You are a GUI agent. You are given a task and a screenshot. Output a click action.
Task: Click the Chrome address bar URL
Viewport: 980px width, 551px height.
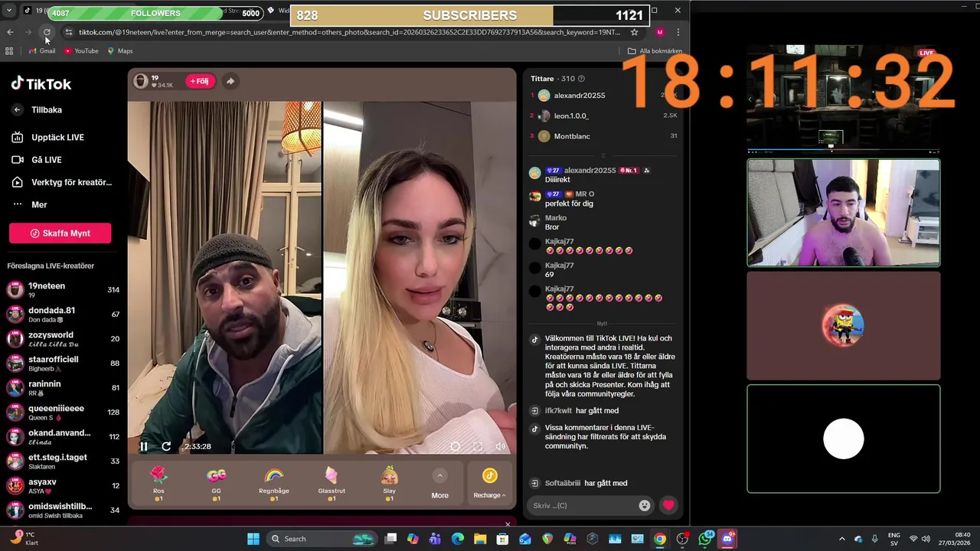point(349,32)
